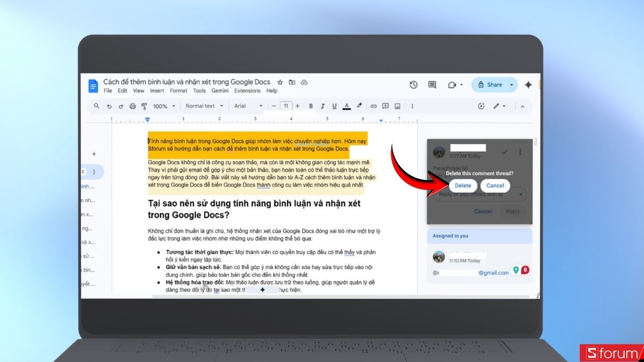Image resolution: width=644 pixels, height=362 pixels.
Task: Click the reply box's dimmed Cancel link
Action: (x=483, y=211)
